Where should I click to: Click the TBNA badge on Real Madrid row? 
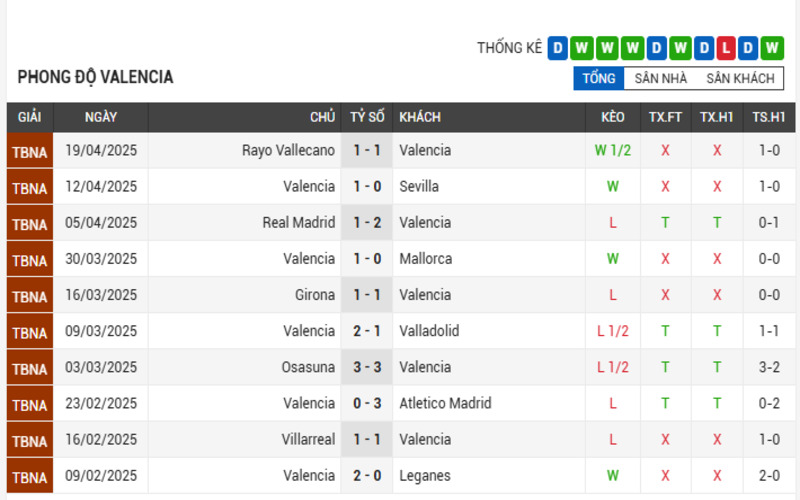click(x=30, y=223)
